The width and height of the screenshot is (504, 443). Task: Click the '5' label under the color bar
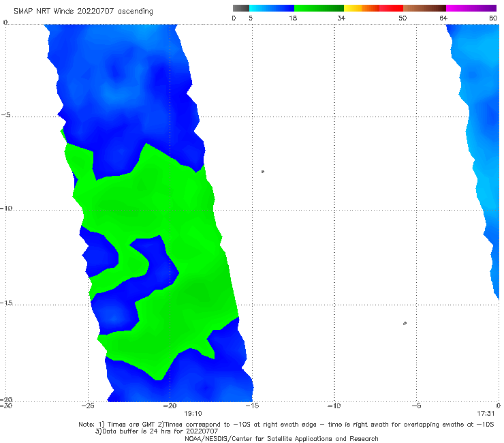(251, 18)
